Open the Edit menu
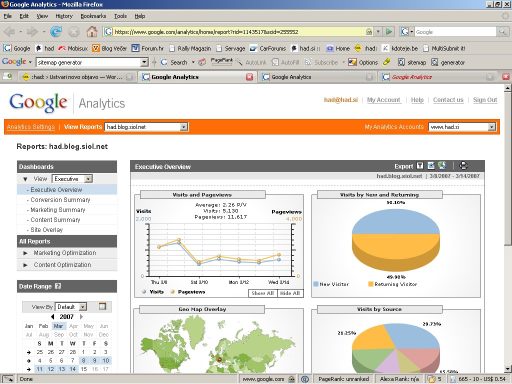This screenshot has width=512, height=384. pyautogui.click(x=24, y=16)
